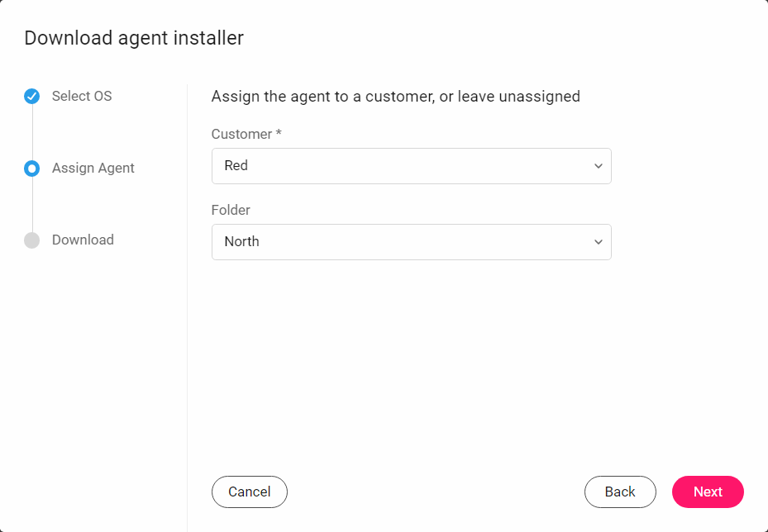Go back with the Back button
The height and width of the screenshot is (532, 768).
tap(620, 492)
